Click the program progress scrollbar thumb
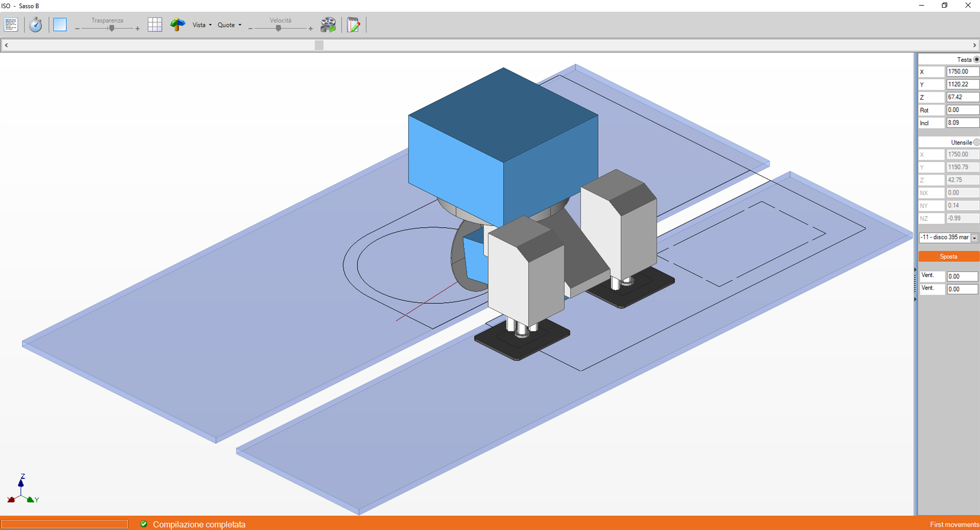Screen dimensions: 980x530 (x=319, y=45)
